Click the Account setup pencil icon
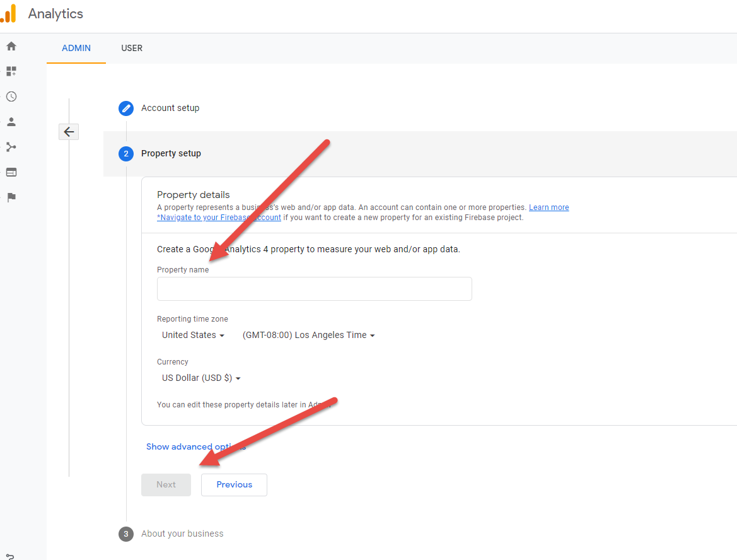The image size is (737, 560). pos(126,108)
